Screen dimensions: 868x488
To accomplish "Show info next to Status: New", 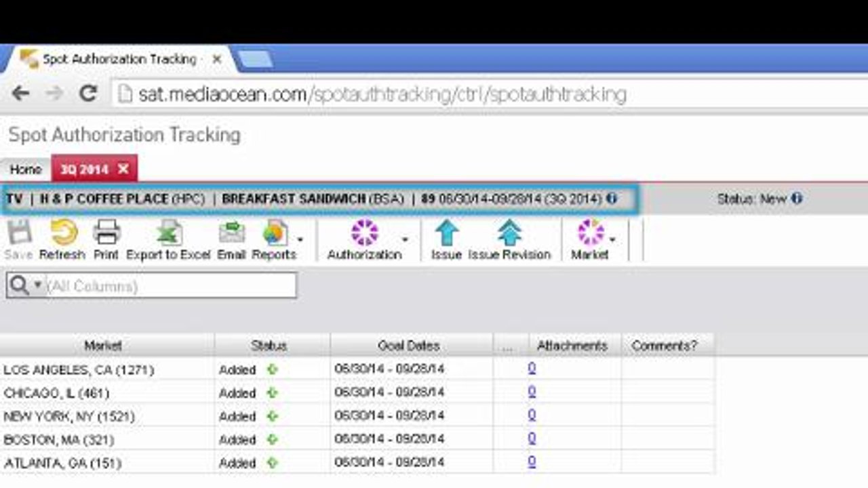I will click(x=796, y=199).
